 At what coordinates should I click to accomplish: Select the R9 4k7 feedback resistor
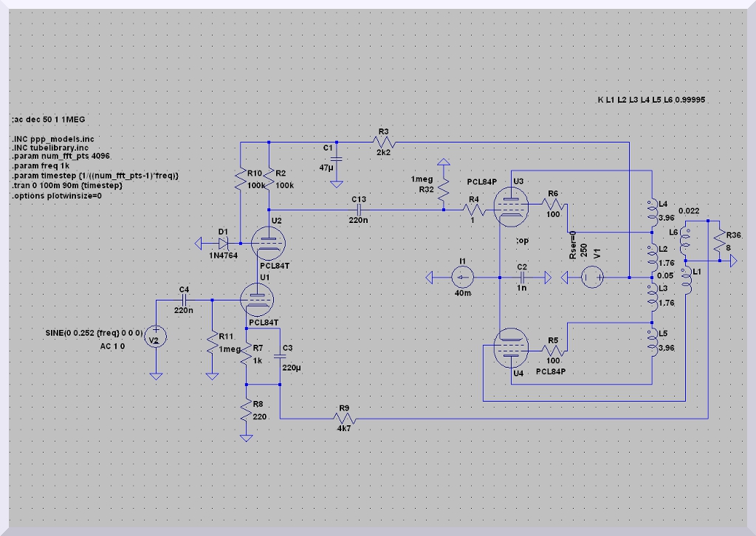[x=344, y=419]
